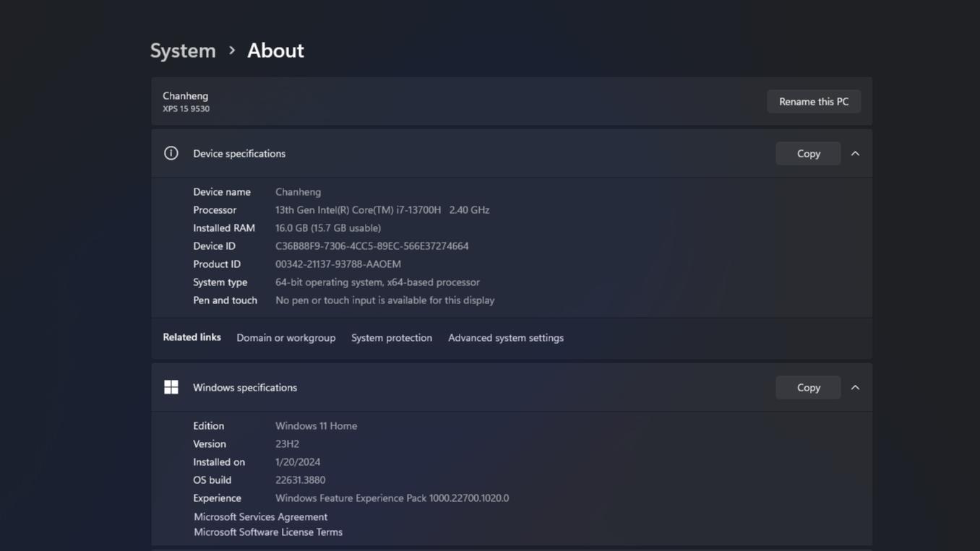Click the Windows logo icon beside Windows specifications
Image resolution: width=980 pixels, height=551 pixels.
click(x=171, y=387)
